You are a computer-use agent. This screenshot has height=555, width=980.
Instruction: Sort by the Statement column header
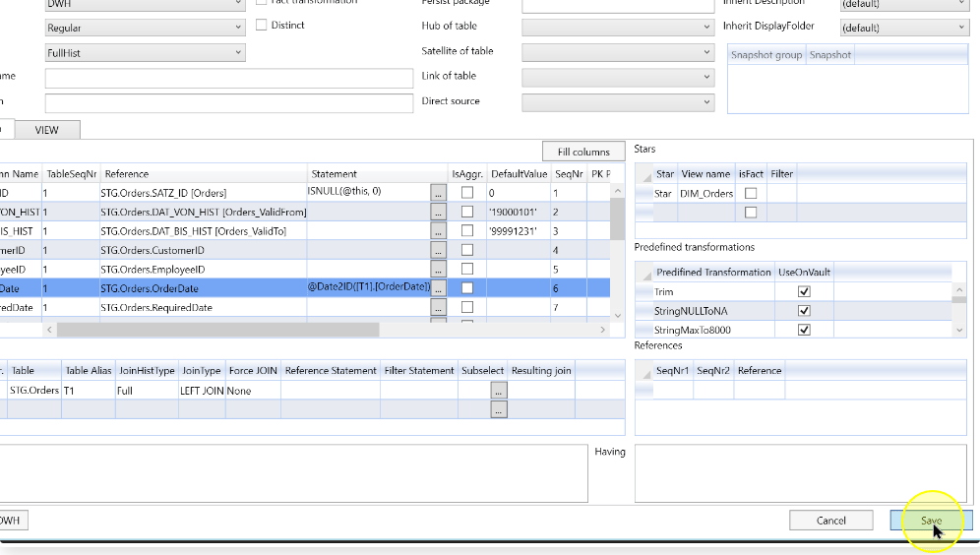tap(377, 174)
